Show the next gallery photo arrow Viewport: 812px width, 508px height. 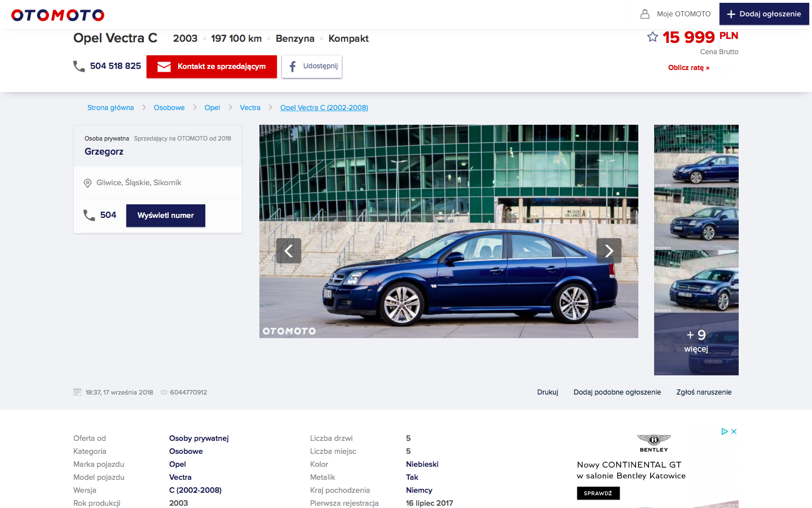(609, 251)
